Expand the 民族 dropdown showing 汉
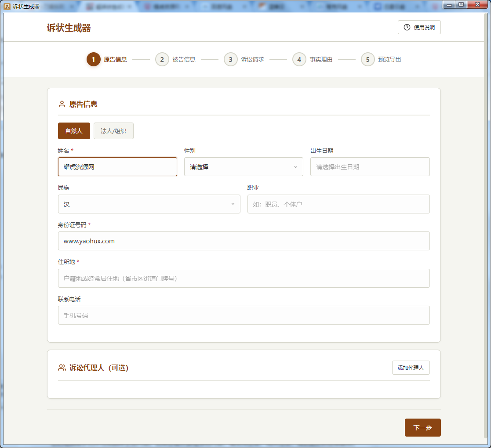Viewport: 491px width, 448px height. click(149, 204)
